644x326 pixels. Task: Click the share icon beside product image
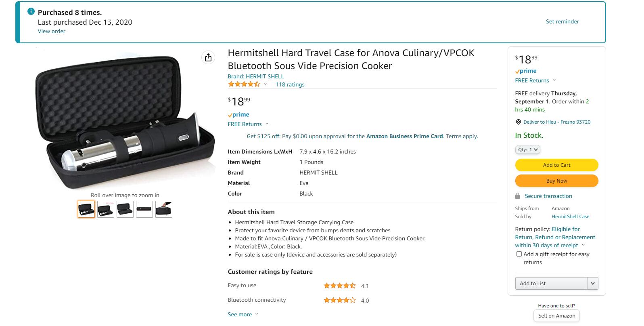[x=208, y=57]
